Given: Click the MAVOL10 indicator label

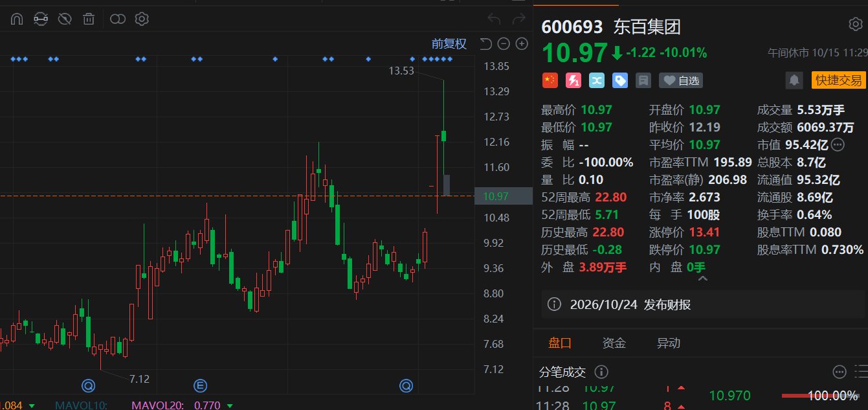Looking at the screenshot, I should [82, 406].
